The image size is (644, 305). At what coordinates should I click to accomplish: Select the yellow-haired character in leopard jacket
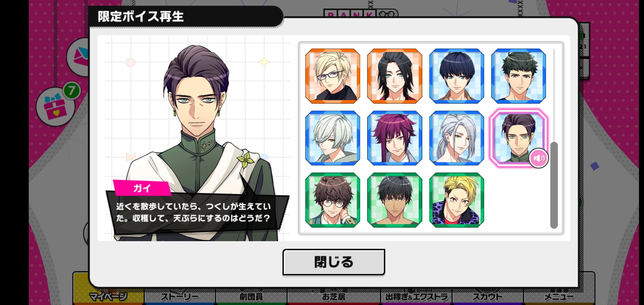[x=456, y=200]
